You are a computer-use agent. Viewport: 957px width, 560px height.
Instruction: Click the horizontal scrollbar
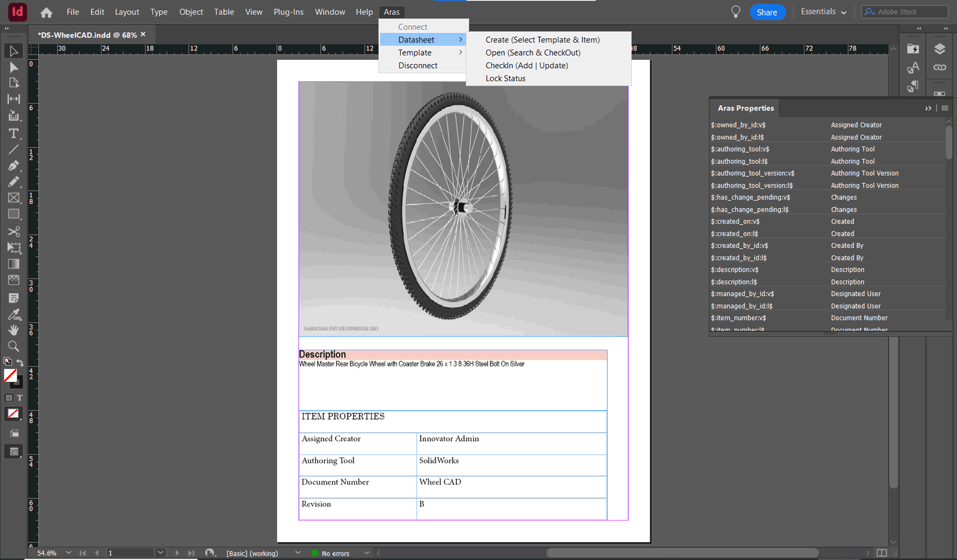682,553
